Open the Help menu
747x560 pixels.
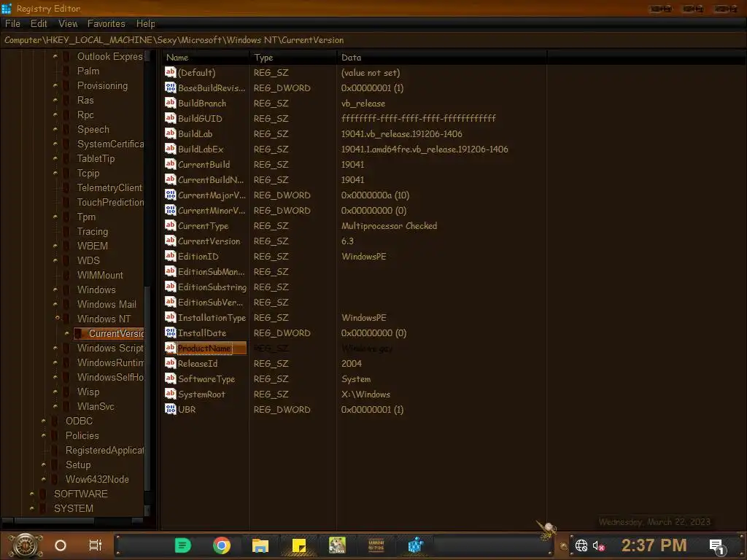point(145,23)
